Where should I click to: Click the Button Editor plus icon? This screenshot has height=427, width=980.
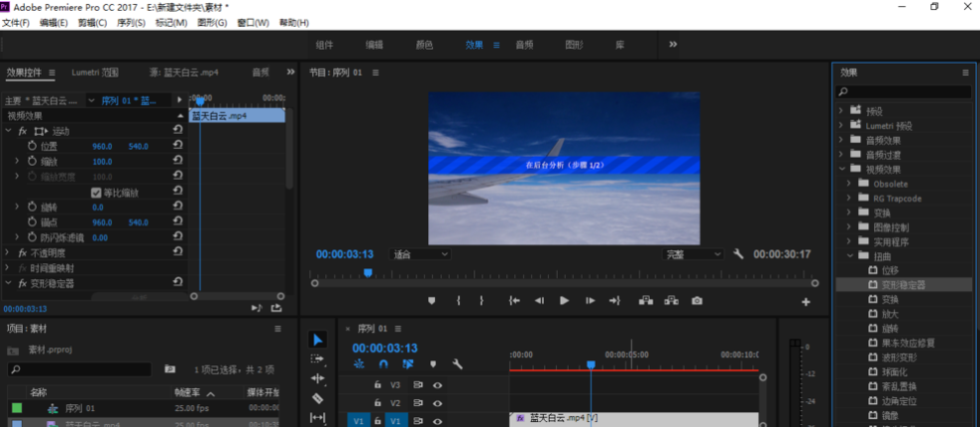point(805,301)
